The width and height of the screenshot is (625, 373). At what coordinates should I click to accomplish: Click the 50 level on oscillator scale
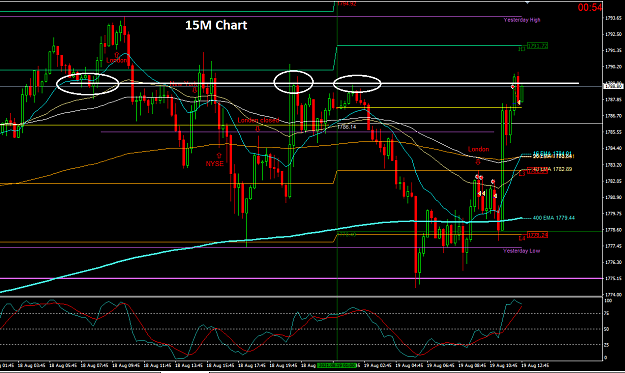coord(607,329)
